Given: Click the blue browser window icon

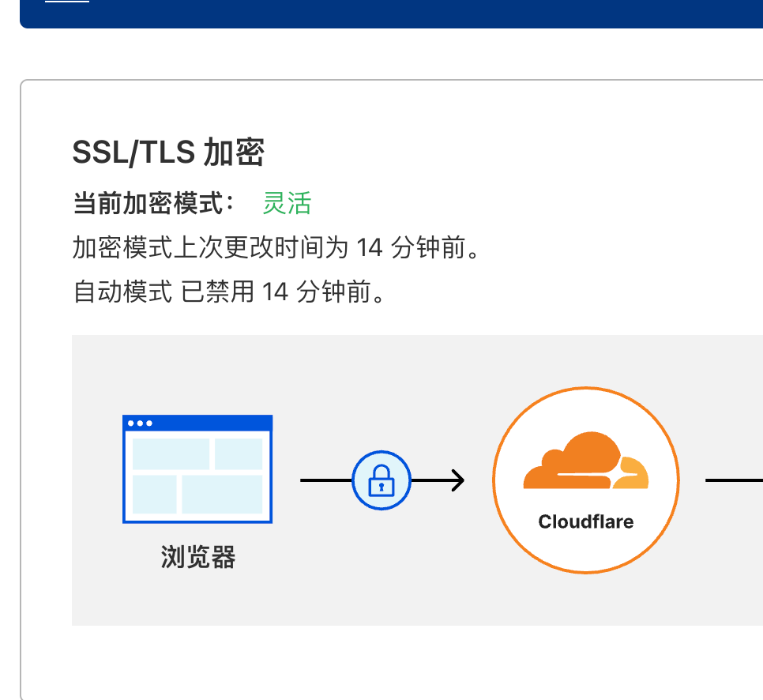Looking at the screenshot, I should pos(197,469).
